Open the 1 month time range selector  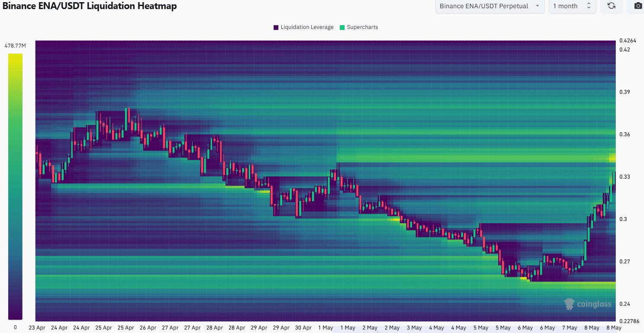565,6
